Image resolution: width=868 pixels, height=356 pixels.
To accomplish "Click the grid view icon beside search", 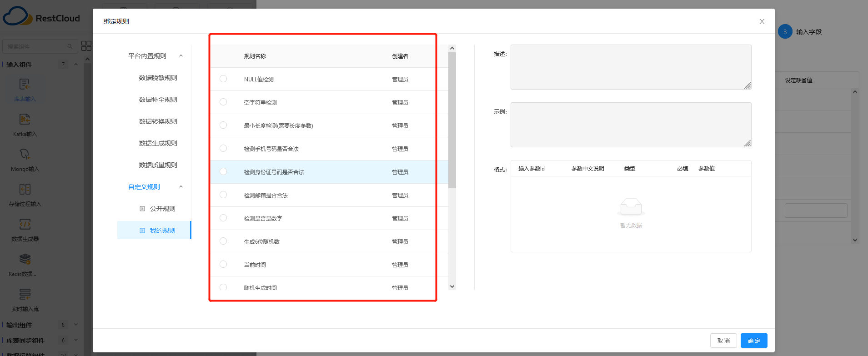I will 86,46.
